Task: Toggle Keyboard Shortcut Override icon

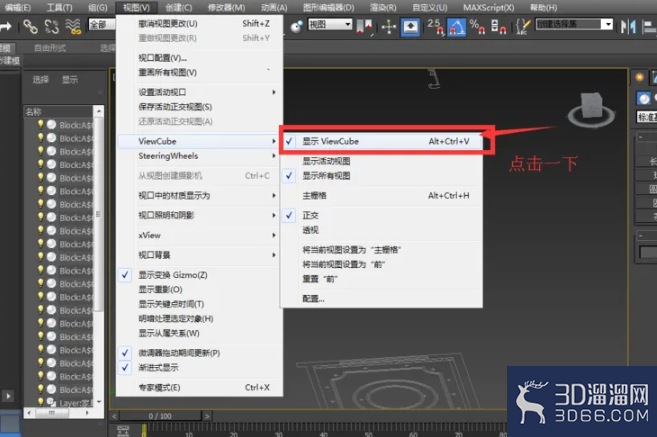Action: (411, 27)
